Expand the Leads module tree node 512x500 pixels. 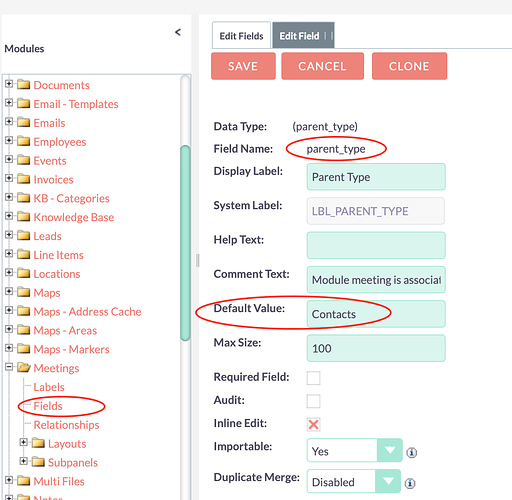coord(9,235)
